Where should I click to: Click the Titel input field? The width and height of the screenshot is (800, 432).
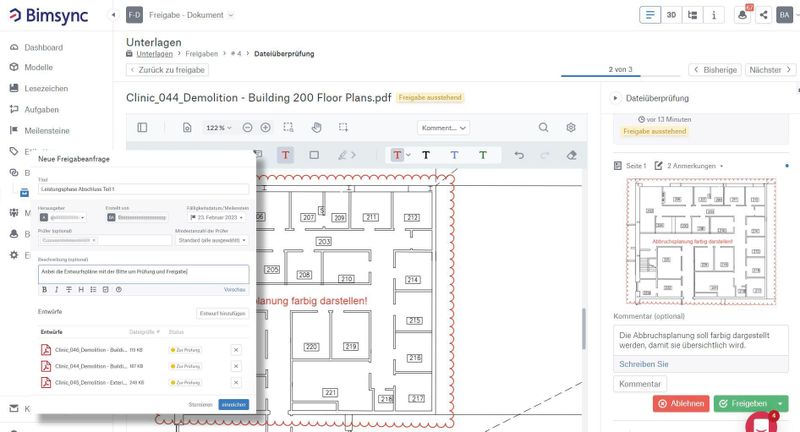click(143, 188)
